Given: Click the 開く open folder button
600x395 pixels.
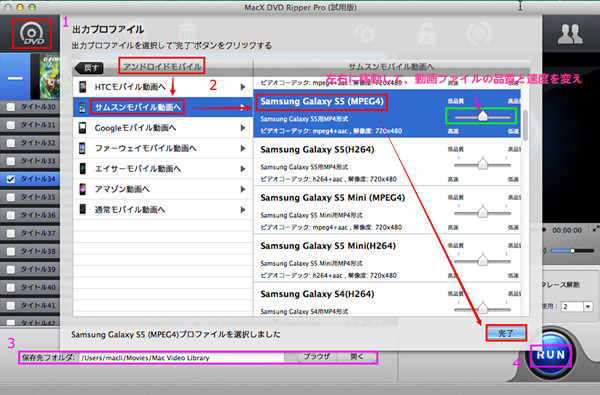Looking at the screenshot, I should pos(356,357).
